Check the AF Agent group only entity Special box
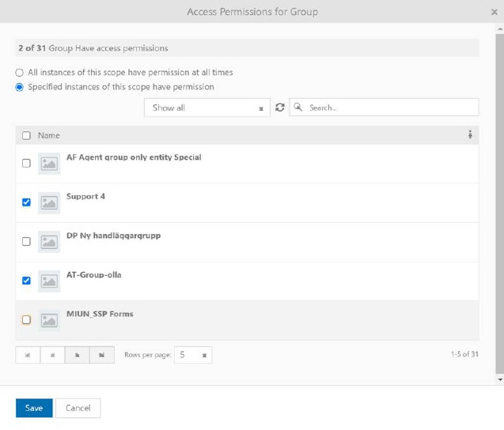 tap(26, 164)
